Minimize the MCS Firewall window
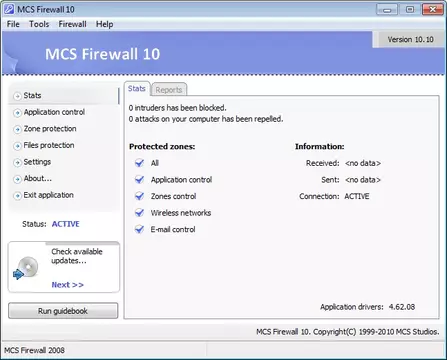 click(387, 10)
